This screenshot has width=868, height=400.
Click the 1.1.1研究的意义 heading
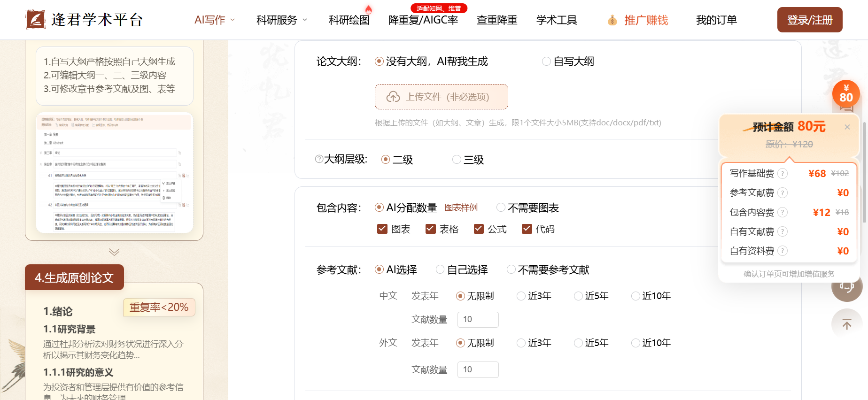coord(78,372)
